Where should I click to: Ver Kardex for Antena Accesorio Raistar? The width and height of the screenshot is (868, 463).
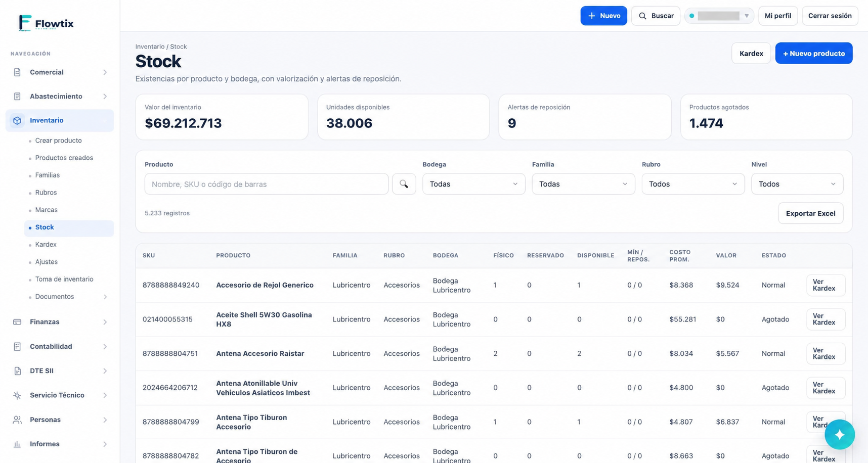tap(826, 353)
